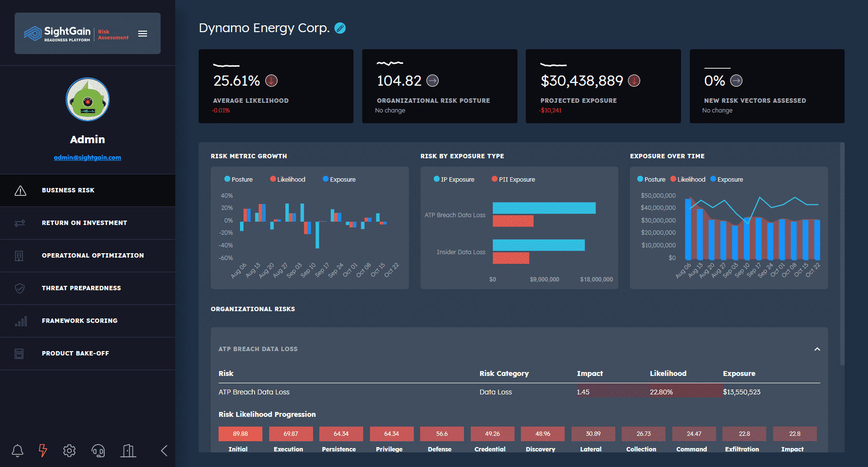Toggle Posture legend in Risk Metric Growth
This screenshot has height=467, width=868.
(239, 179)
